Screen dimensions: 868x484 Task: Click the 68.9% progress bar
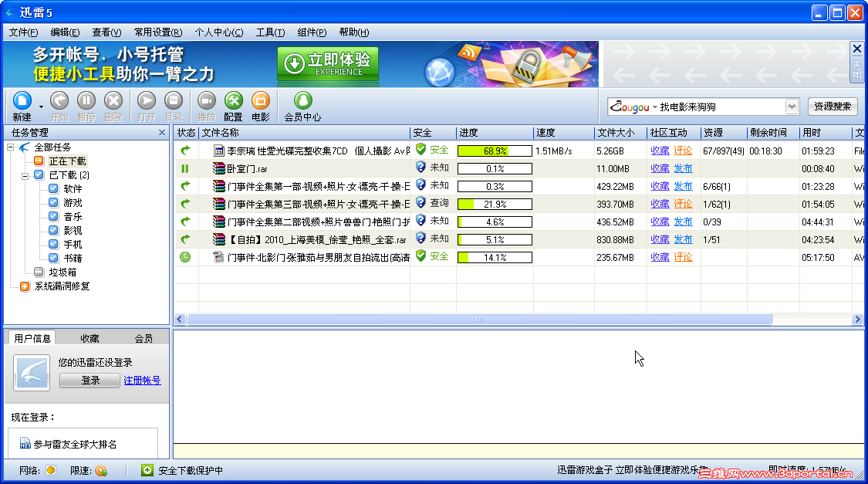click(495, 151)
